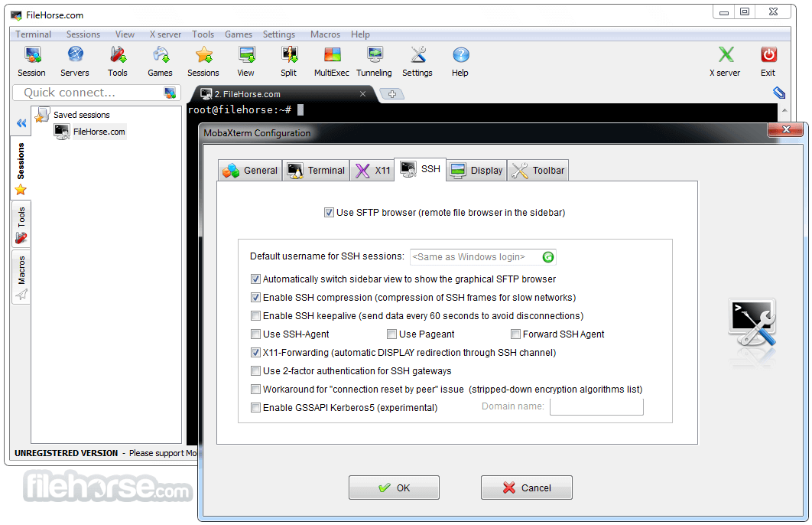
Task: Confirm configuration with OK button
Action: coord(394,487)
